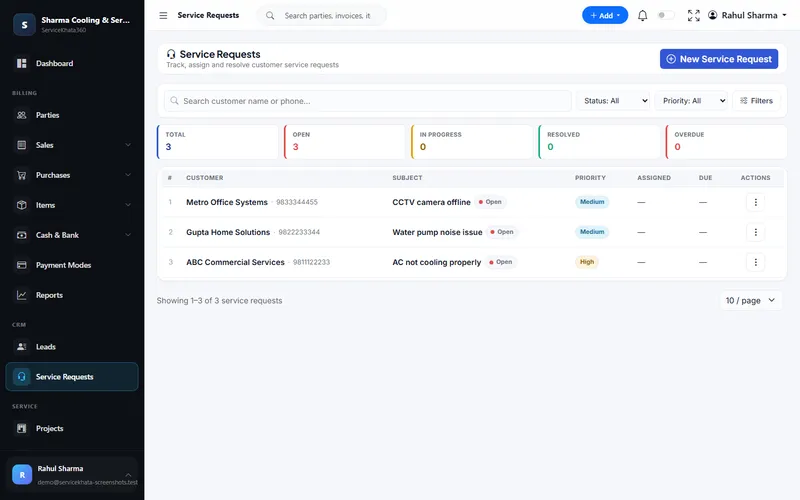Click the Cash & Bank icon
This screenshot has width=800, height=500.
point(21,235)
